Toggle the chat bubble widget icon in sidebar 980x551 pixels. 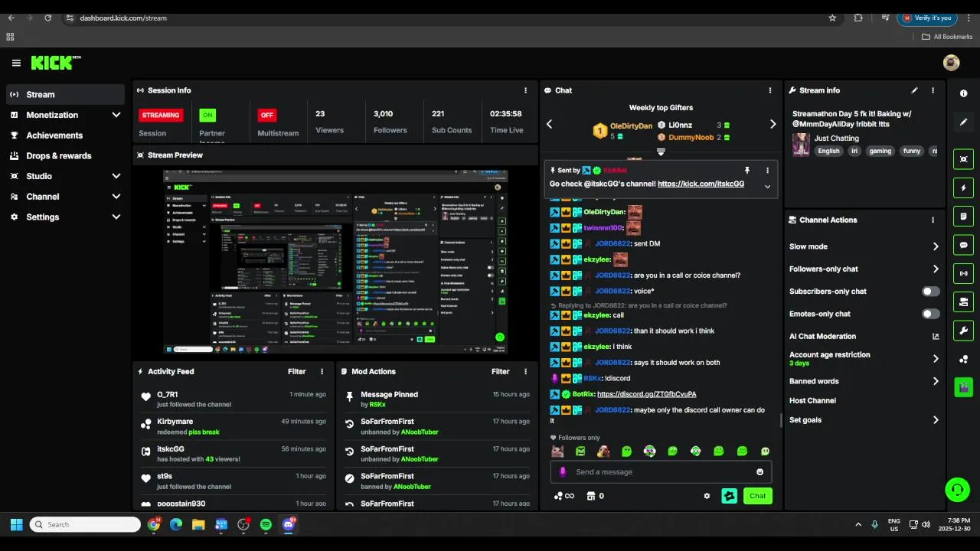pyautogui.click(x=963, y=245)
